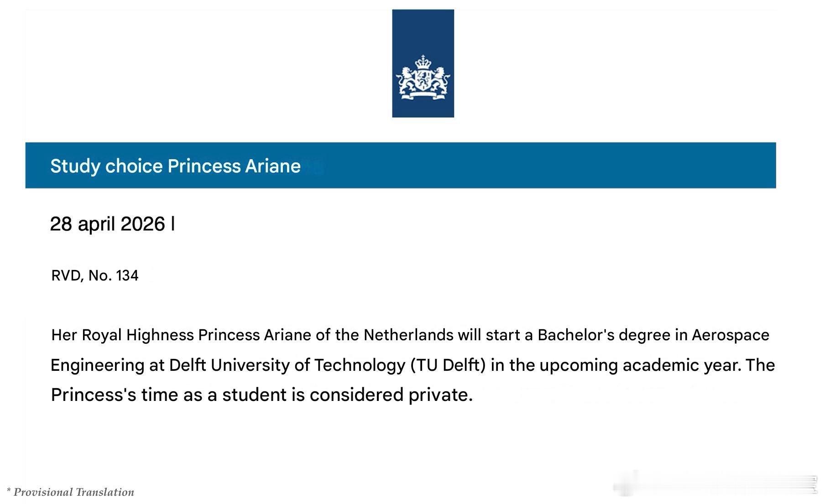Click the 'Provisional Translation' footnote
The width and height of the screenshot is (825, 504).
coord(71,492)
